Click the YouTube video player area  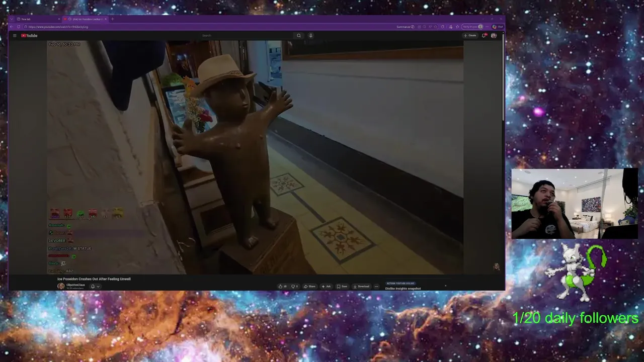(x=255, y=157)
